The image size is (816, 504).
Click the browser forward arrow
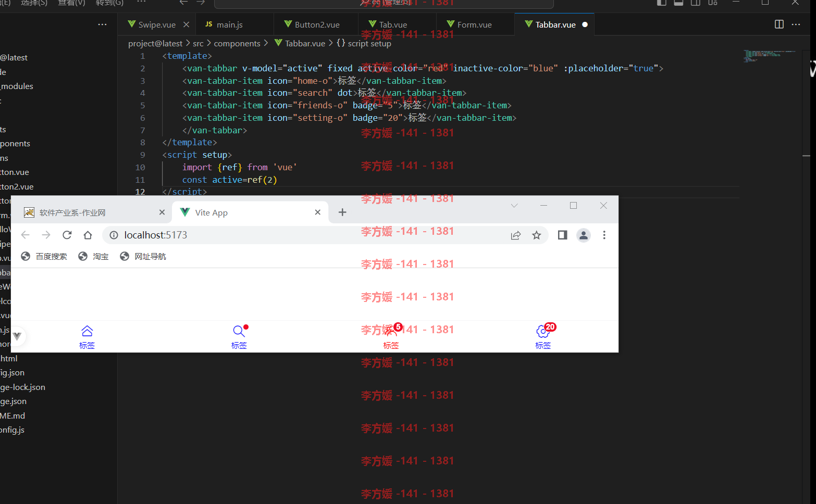(46, 235)
